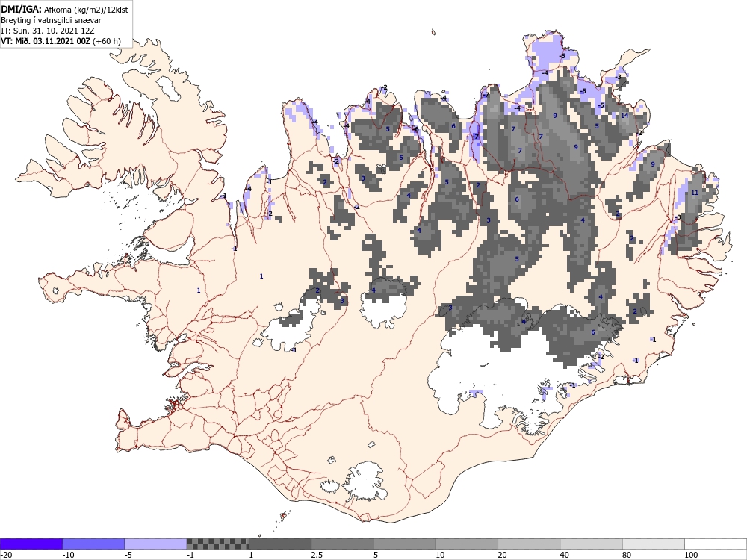Click the legend swatch between 80 and 100
This screenshot has width=747, height=560.
[x=654, y=544]
